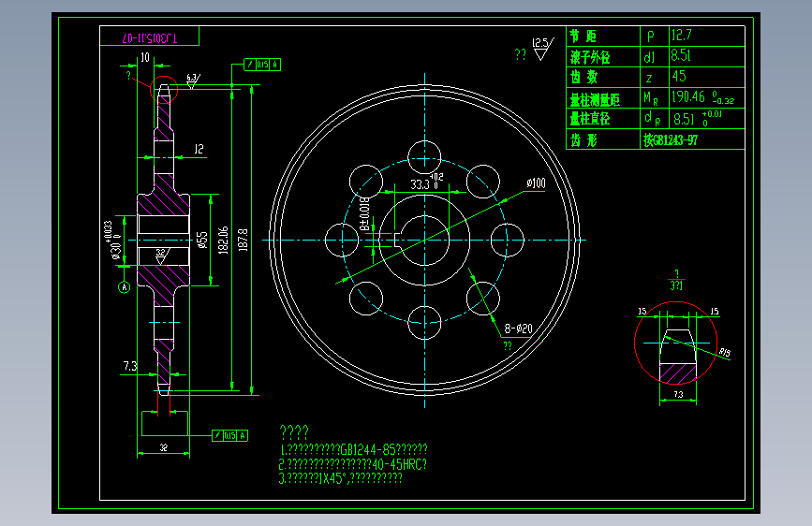
Task: Click the upper 0.15 A tolerance frame
Action: coord(262,65)
